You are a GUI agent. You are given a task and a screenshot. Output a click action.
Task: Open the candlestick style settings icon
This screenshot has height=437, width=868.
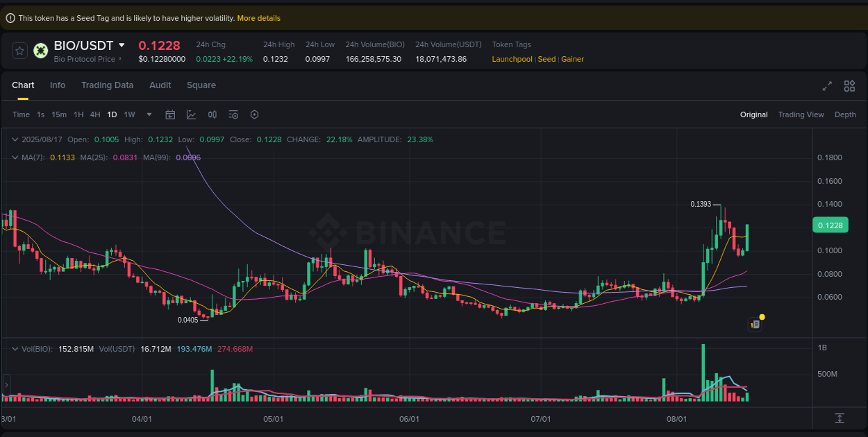coord(212,114)
